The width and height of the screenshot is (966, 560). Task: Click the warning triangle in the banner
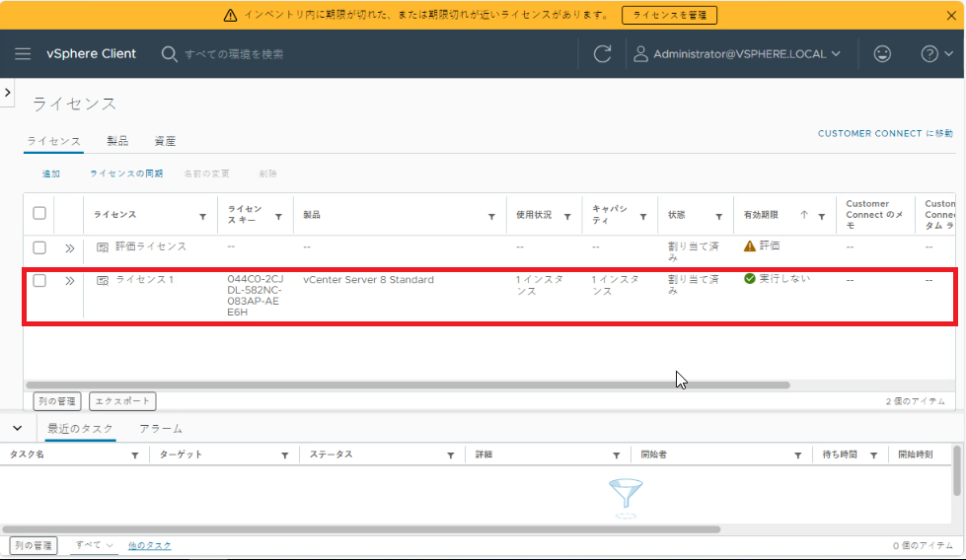pos(231,16)
